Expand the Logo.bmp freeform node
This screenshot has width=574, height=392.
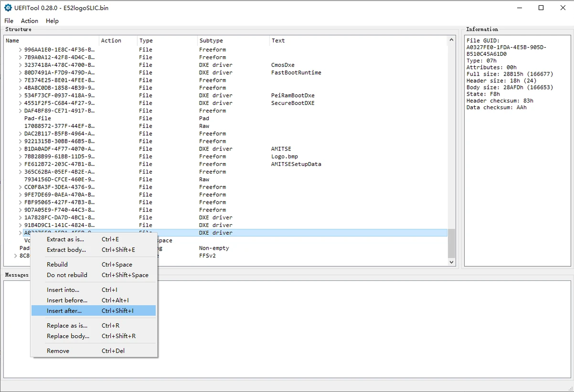[x=20, y=156]
